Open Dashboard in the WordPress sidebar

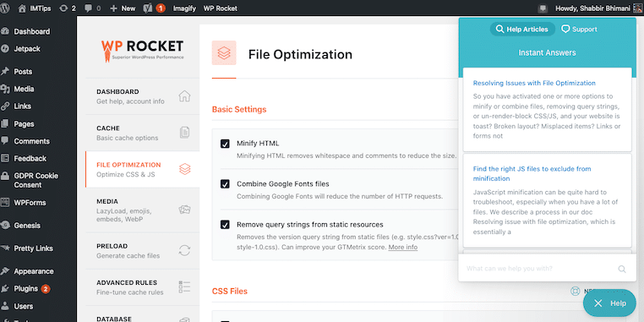[31, 31]
